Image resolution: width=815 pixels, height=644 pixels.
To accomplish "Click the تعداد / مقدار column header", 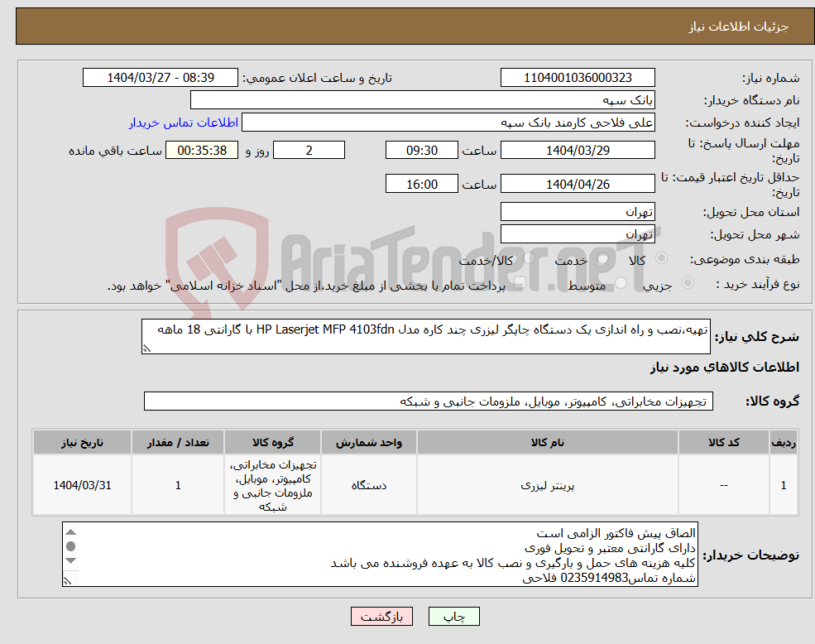I will click(178, 442).
